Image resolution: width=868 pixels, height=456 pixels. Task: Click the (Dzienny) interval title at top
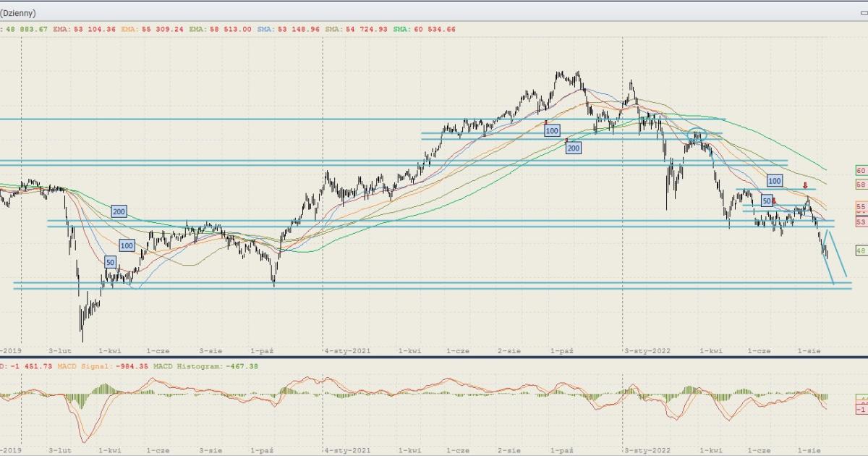tap(19, 13)
